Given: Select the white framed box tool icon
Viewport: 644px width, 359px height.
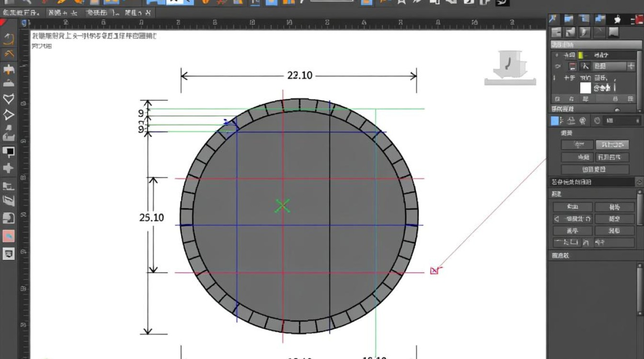Looking at the screenshot, I should tap(9, 254).
